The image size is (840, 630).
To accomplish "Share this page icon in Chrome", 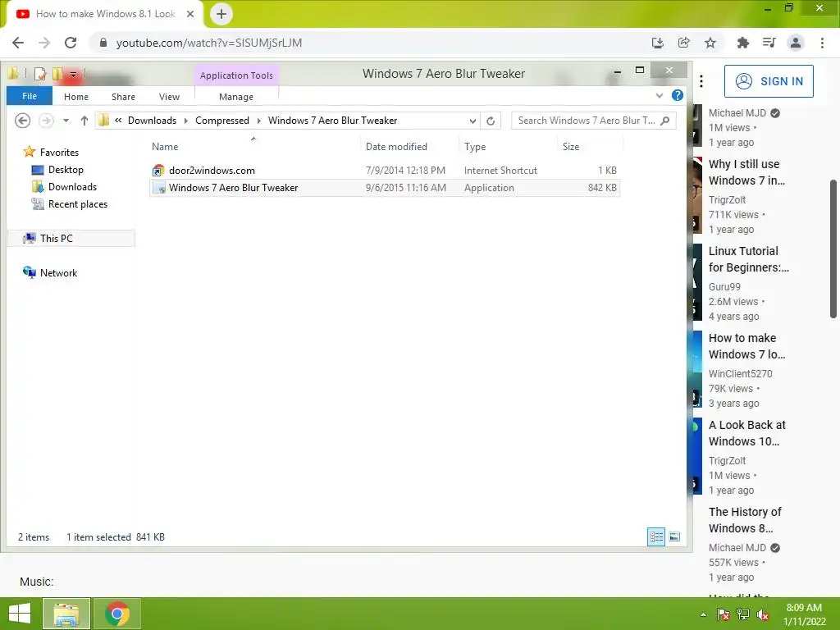I will tap(684, 43).
